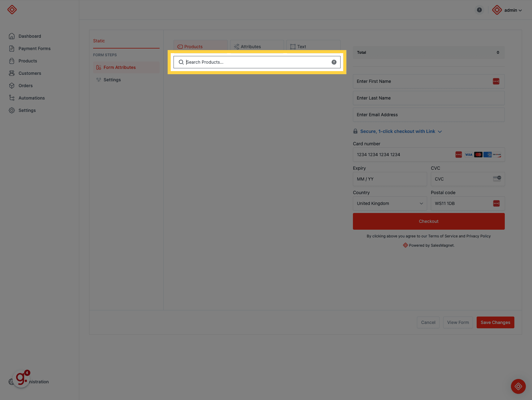
Task: Open the Country United Kingdom dropdown
Action: click(390, 203)
